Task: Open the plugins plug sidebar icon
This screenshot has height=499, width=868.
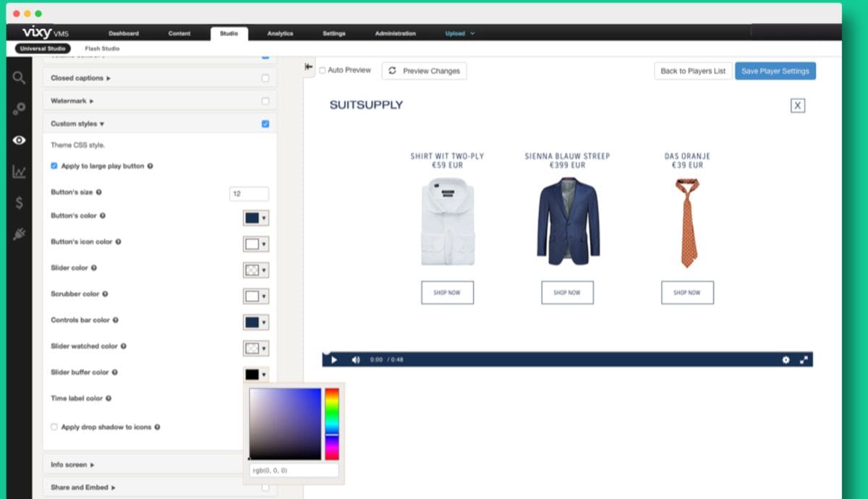Action: [x=20, y=234]
